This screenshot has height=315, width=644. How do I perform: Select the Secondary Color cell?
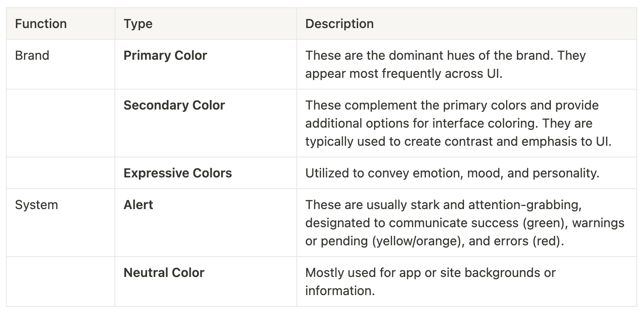click(x=206, y=123)
